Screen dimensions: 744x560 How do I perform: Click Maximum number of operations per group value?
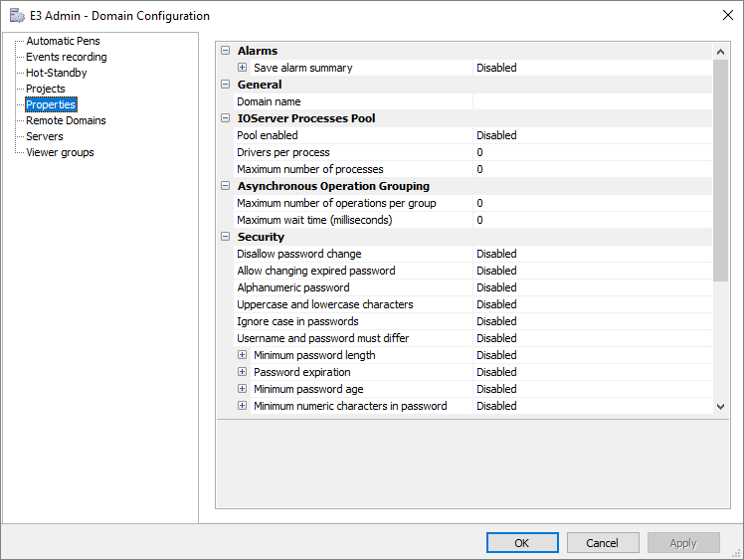[x=593, y=203]
